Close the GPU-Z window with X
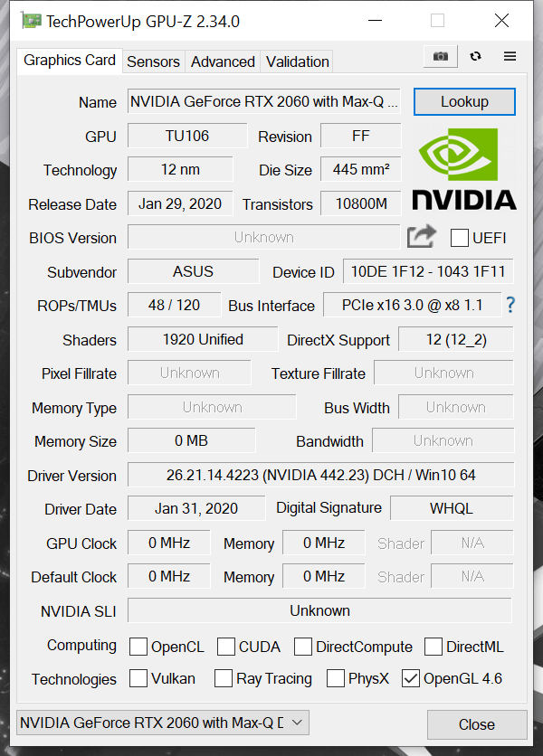The width and height of the screenshot is (543, 756). 501,21
